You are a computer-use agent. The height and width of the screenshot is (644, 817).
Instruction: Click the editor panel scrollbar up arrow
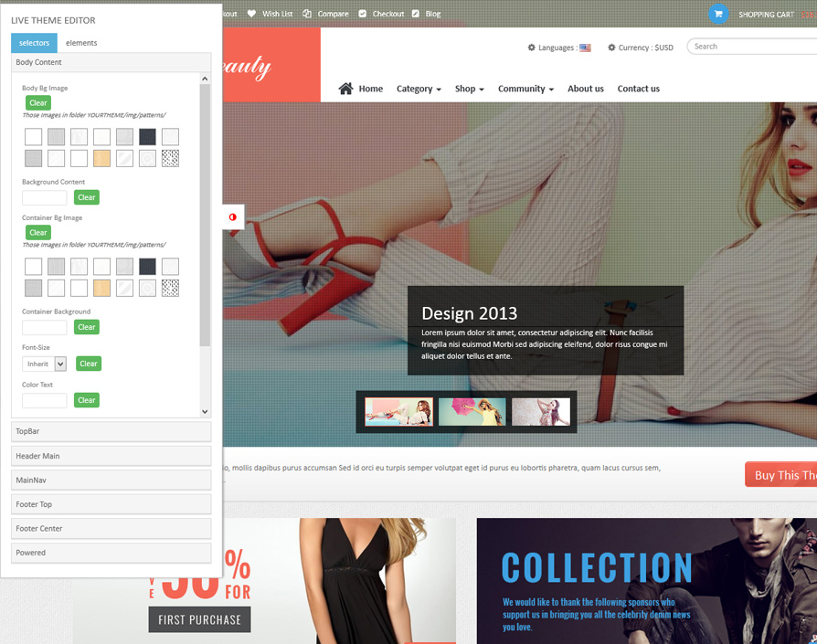205,79
